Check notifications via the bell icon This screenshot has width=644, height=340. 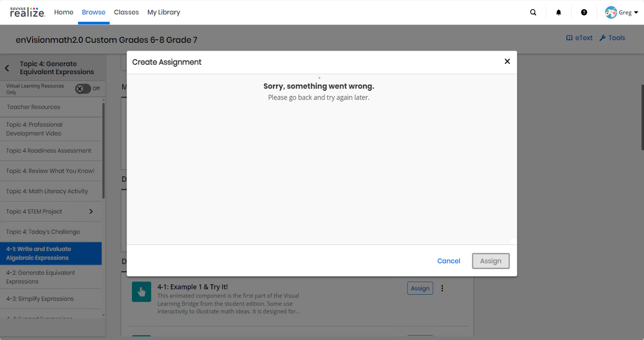[559, 12]
